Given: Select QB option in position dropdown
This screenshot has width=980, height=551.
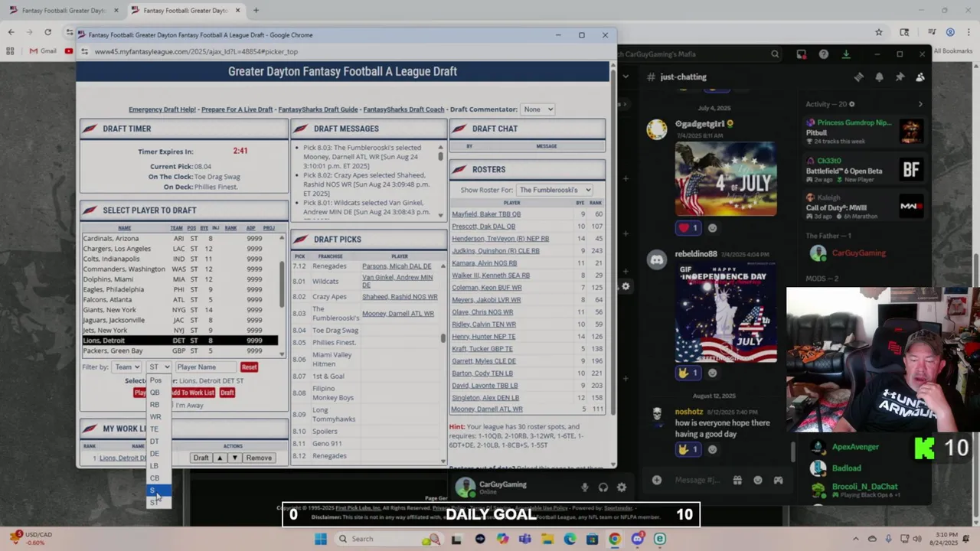Looking at the screenshot, I should click(x=155, y=393).
